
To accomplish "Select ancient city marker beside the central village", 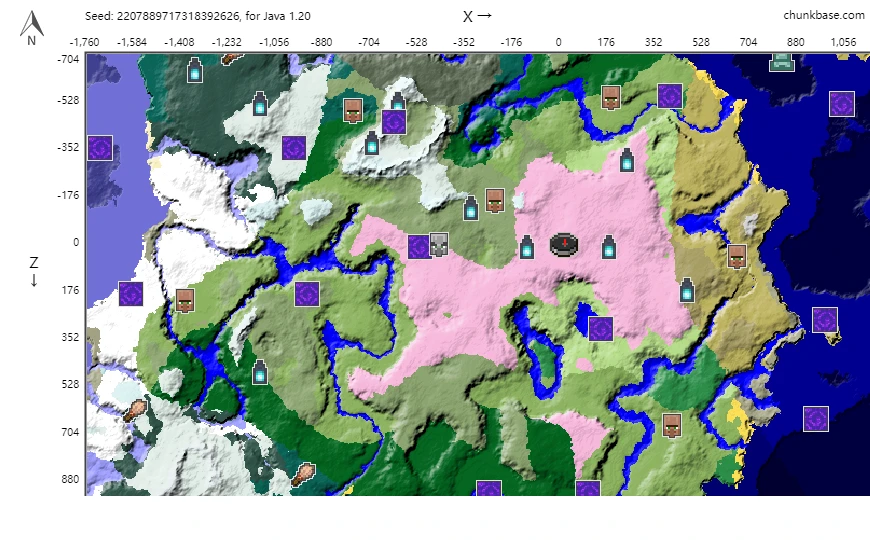I will click(x=471, y=208).
